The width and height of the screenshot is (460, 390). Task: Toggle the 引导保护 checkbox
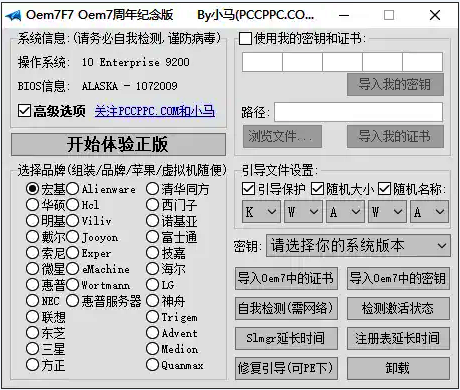248,189
